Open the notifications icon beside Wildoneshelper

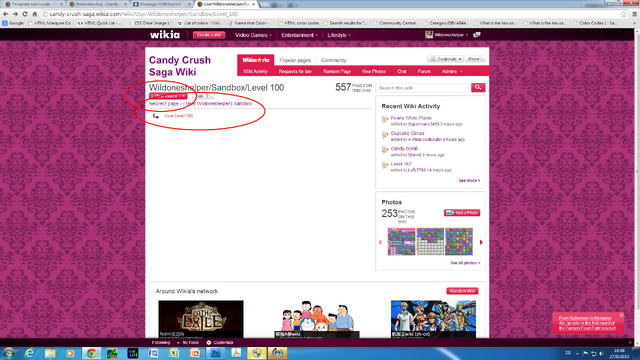coord(476,35)
